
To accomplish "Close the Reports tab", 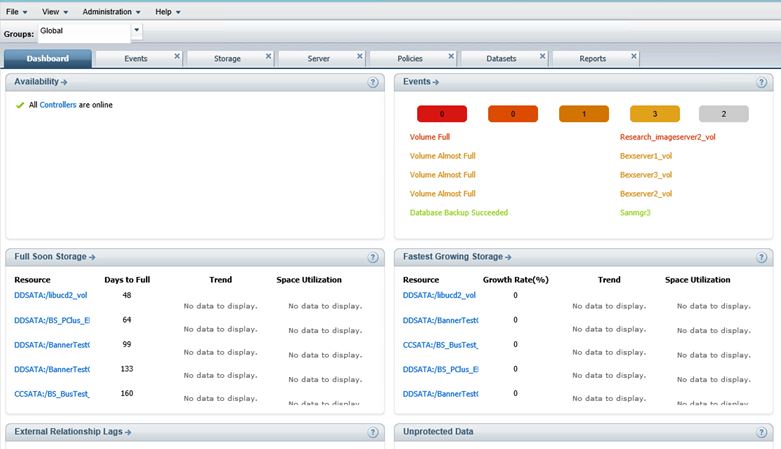I will click(x=633, y=56).
